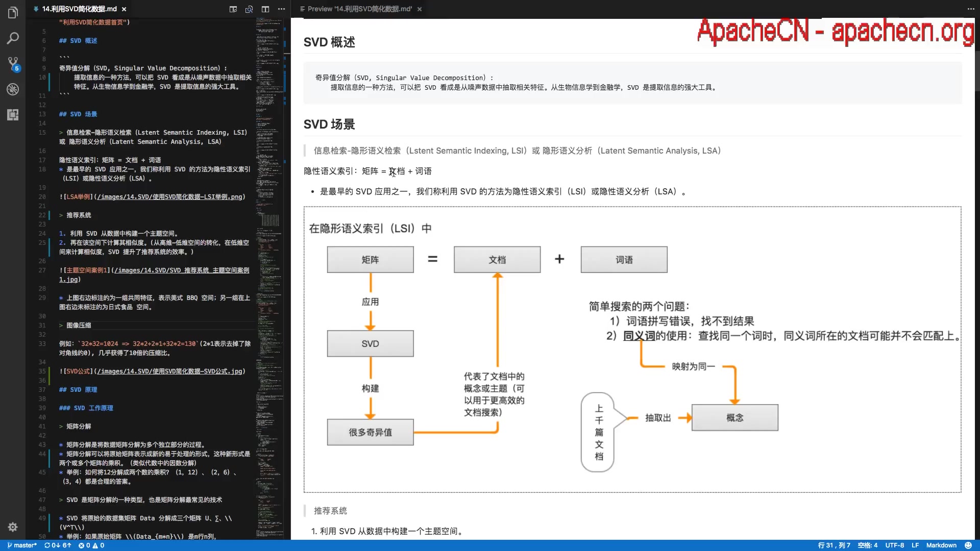Click the master* git branch indicator
980x551 pixels.
[22, 545]
